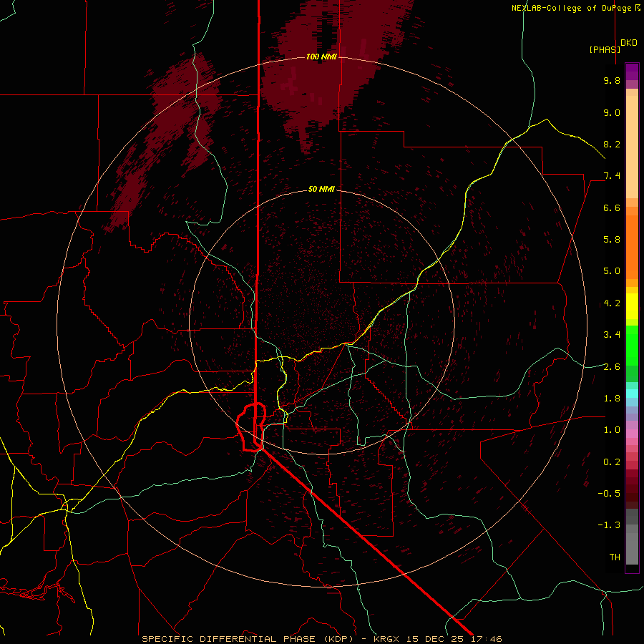Select the cyan segment of the color scale
This screenshot has width=644, height=644.
tap(632, 394)
